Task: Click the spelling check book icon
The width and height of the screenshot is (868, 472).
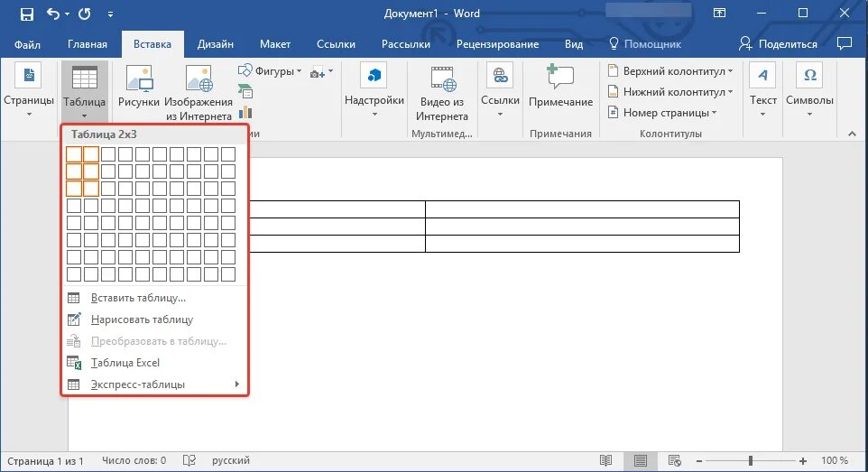Action: click(189, 460)
